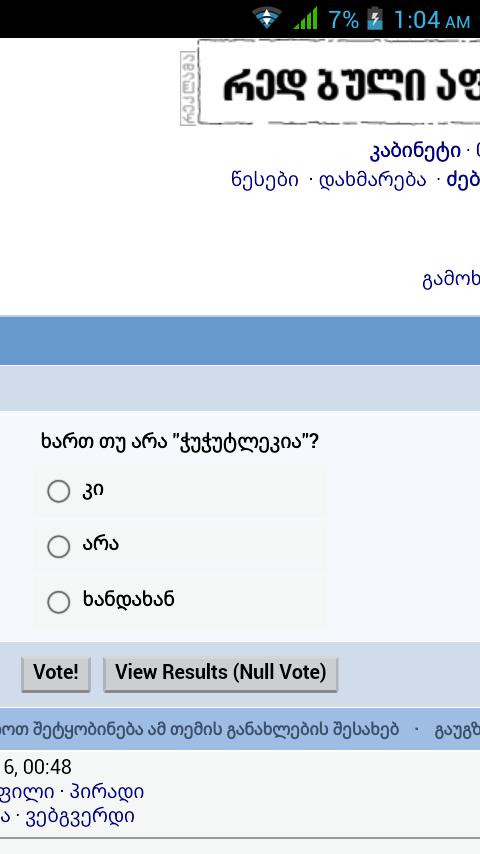Screen dimensions: 480x854
Task: Click the bold ძებ… search link
Action: tap(463, 179)
